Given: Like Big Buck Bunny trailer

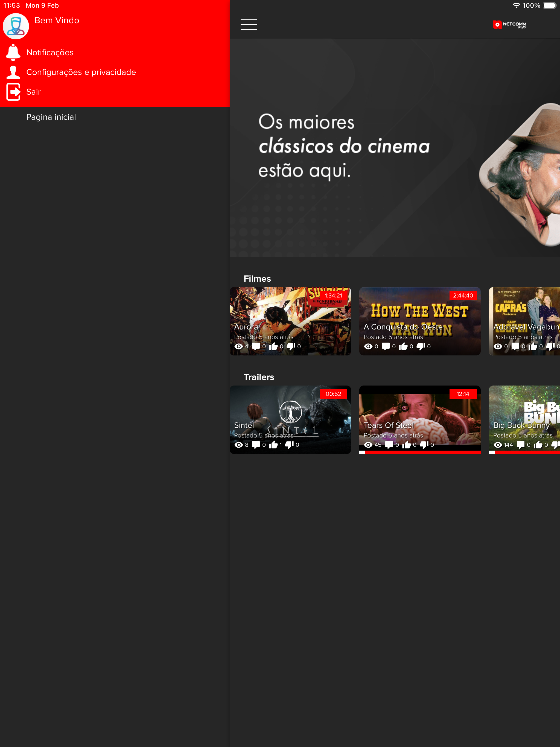Looking at the screenshot, I should pos(538,445).
